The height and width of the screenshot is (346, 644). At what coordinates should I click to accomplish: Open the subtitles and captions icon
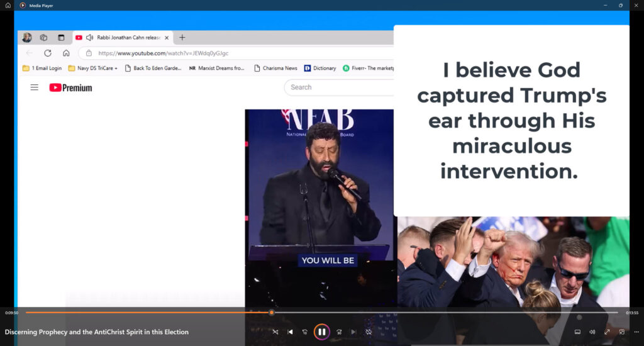(577, 332)
